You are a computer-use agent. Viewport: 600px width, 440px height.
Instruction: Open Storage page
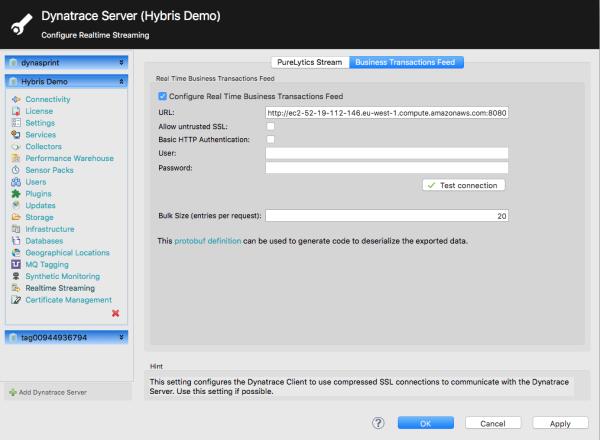(x=39, y=217)
